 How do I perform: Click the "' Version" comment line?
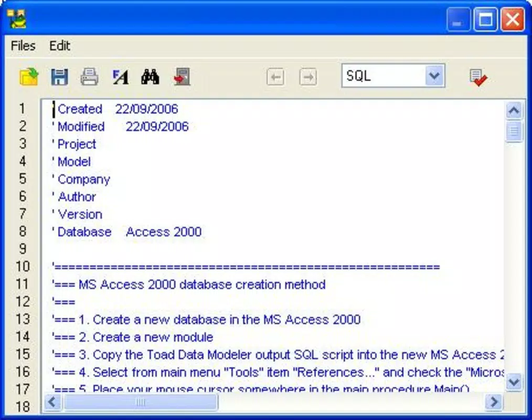pos(77,215)
